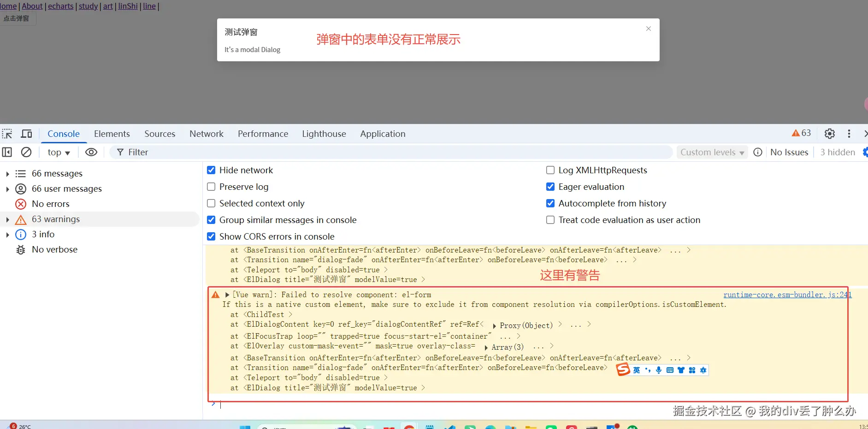This screenshot has height=429, width=868.
Task: Navigate to the About page link
Action: point(32,6)
